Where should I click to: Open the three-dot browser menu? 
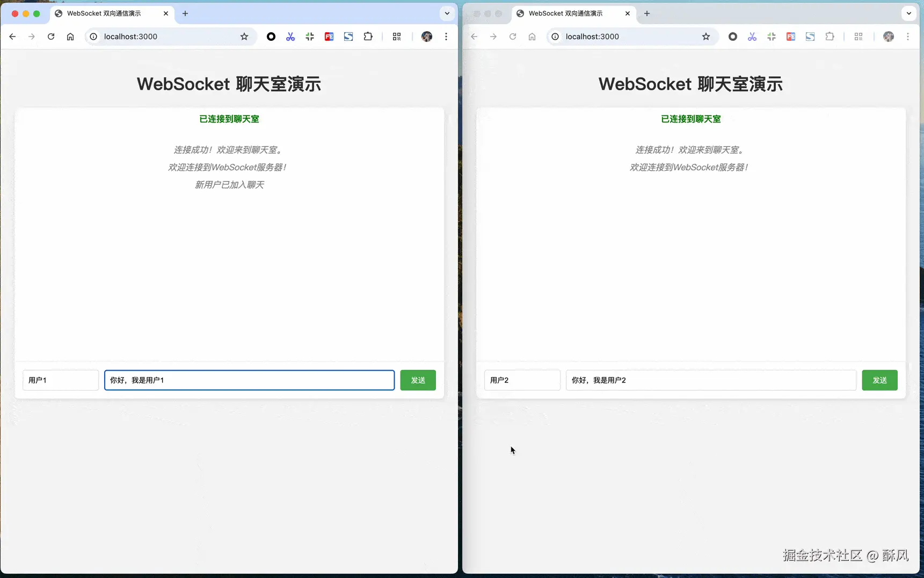pos(446,37)
